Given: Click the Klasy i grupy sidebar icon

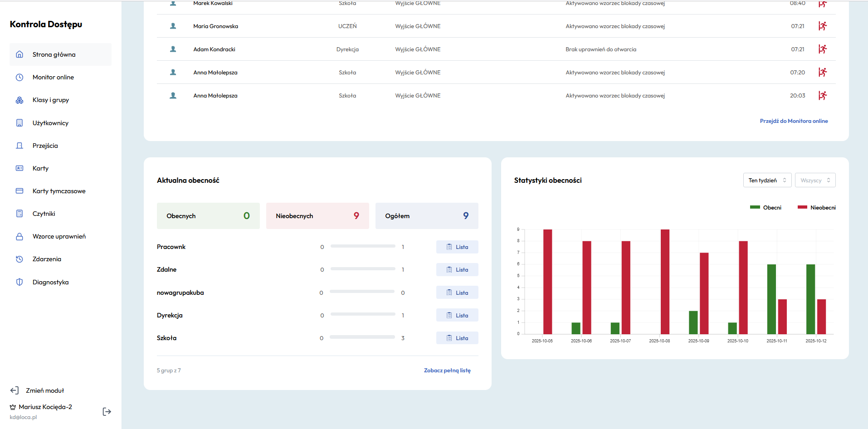Looking at the screenshot, I should click(20, 100).
